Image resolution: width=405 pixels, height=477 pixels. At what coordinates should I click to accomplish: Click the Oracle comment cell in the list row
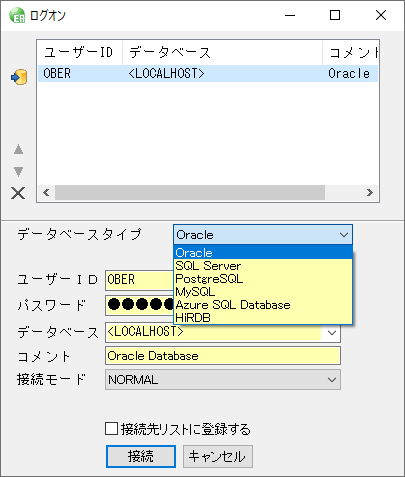point(349,73)
